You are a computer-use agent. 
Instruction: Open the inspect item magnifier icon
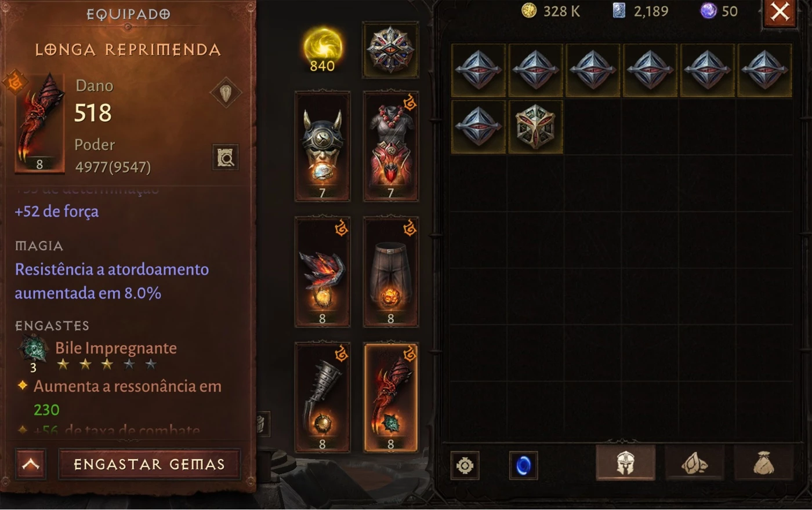(x=226, y=157)
